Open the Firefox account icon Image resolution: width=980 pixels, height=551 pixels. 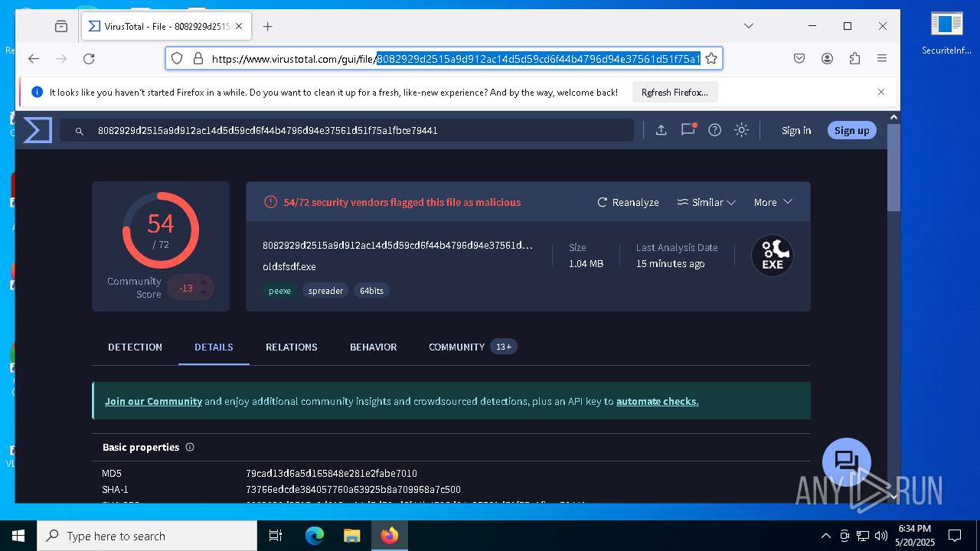(827, 59)
